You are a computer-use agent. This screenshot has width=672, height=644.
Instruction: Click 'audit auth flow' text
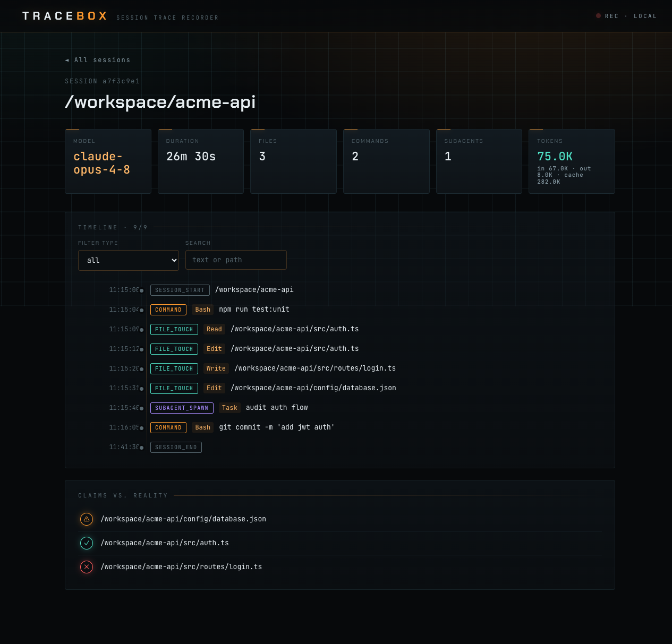point(277,407)
